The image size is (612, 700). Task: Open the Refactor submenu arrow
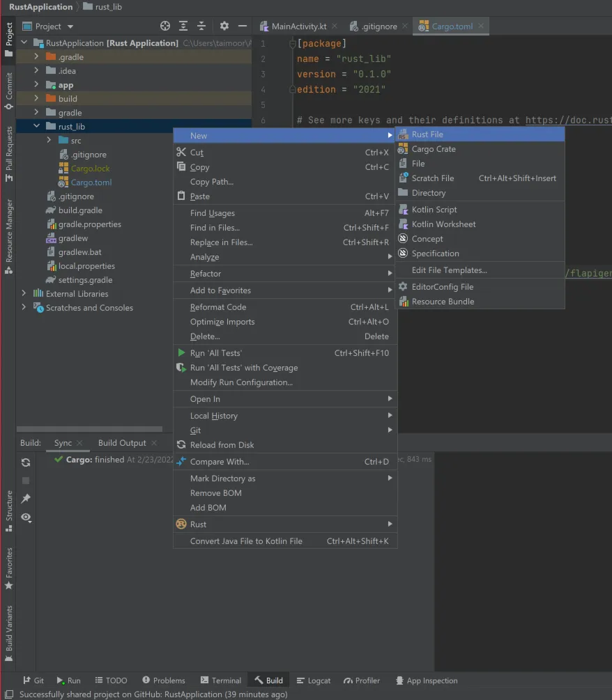tap(390, 273)
